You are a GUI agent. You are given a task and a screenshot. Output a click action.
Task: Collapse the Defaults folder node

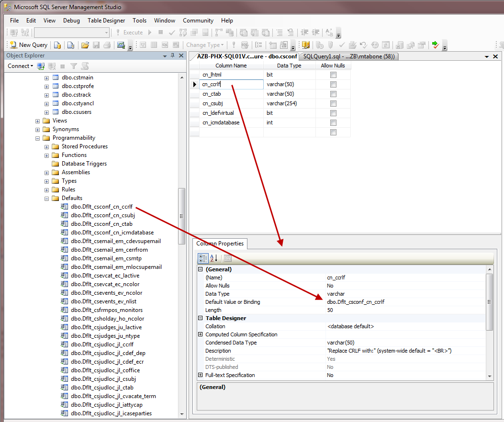coord(46,199)
